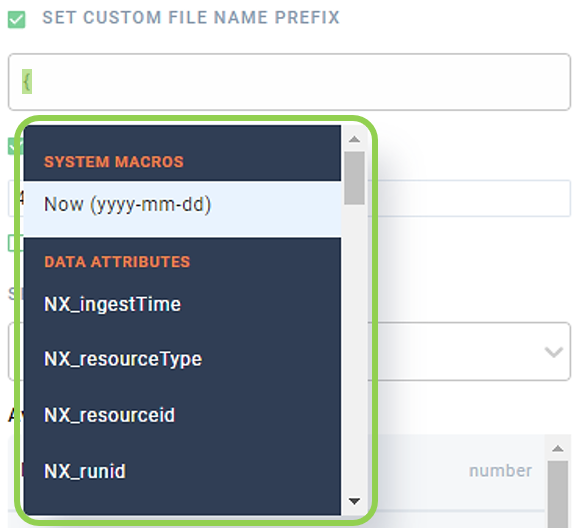This screenshot has width=579, height=528.
Task: Click the macro list scroll-down arrow
Action: point(354,501)
